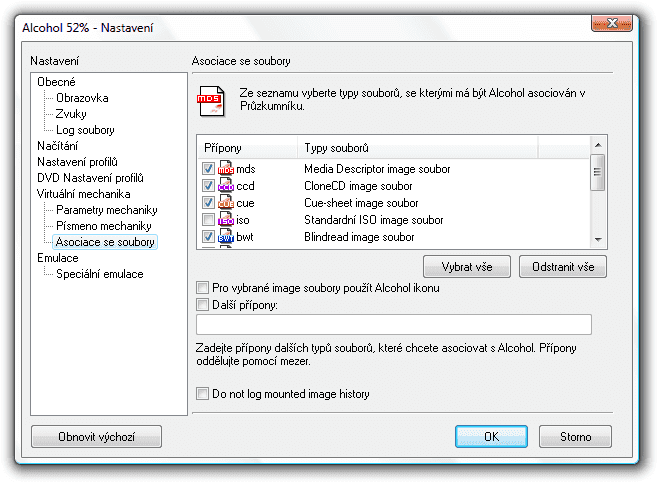Click 'Media Descriptor image soubor' text
Image resolution: width=658 pixels, height=483 pixels.
377,169
